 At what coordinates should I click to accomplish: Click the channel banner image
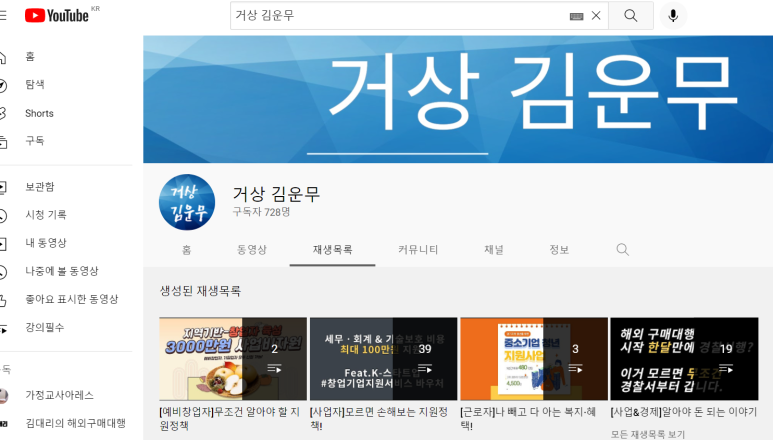458,99
